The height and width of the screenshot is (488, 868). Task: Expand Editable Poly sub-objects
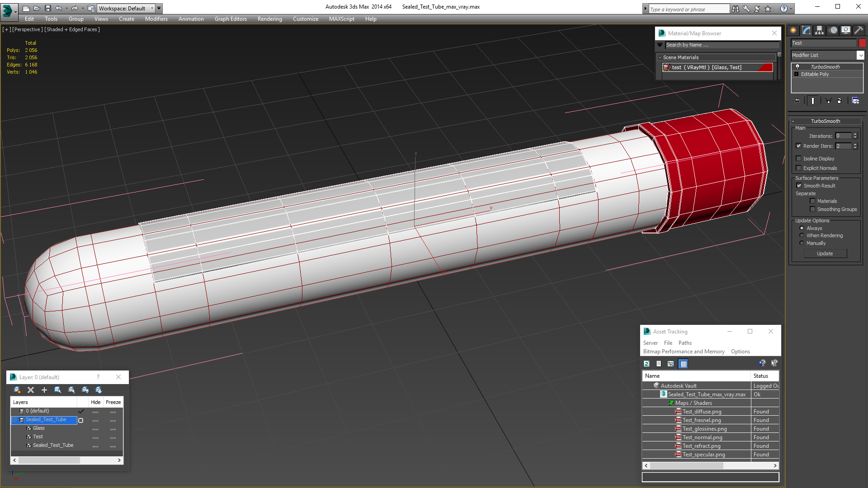click(797, 74)
